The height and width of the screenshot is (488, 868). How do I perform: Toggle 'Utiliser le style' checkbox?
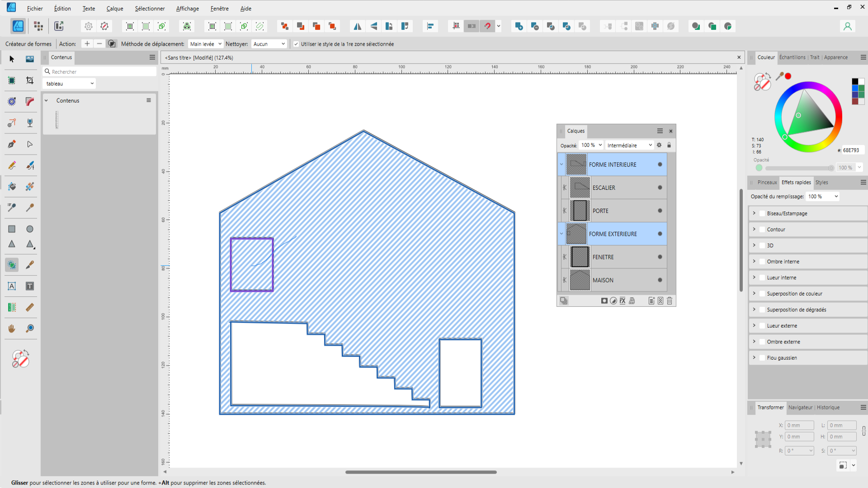pos(296,44)
